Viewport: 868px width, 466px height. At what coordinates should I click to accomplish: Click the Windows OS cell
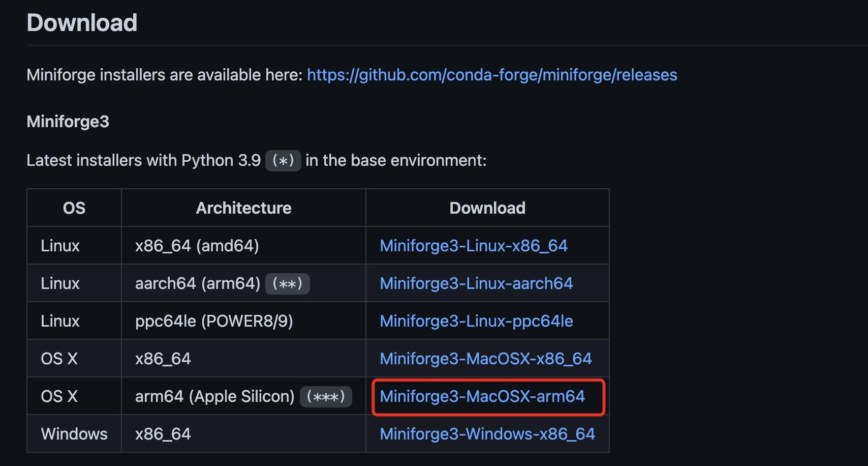click(74, 434)
